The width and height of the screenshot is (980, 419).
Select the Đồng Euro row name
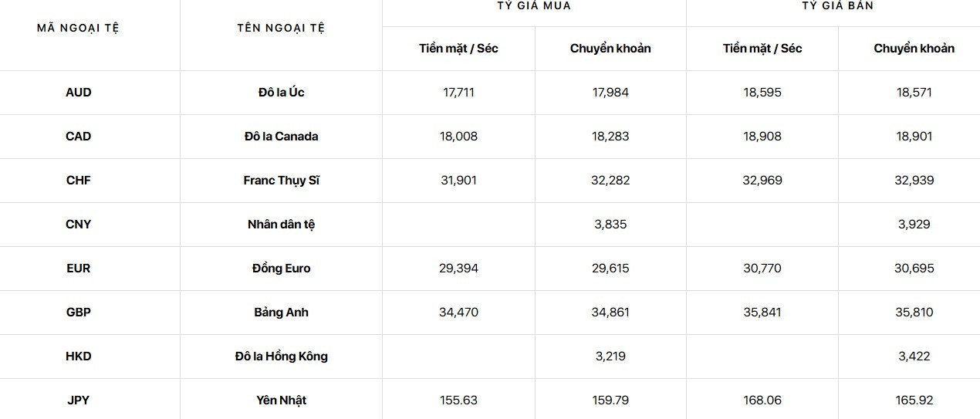[x=282, y=269]
